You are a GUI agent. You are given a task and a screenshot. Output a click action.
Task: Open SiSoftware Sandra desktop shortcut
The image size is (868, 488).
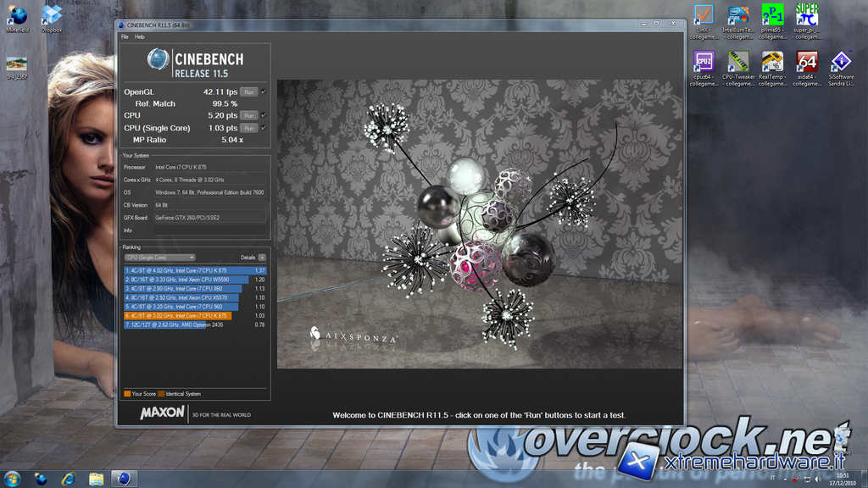pos(841,63)
